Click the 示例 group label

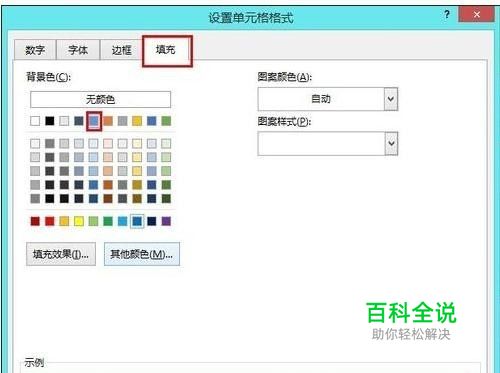pos(34,362)
